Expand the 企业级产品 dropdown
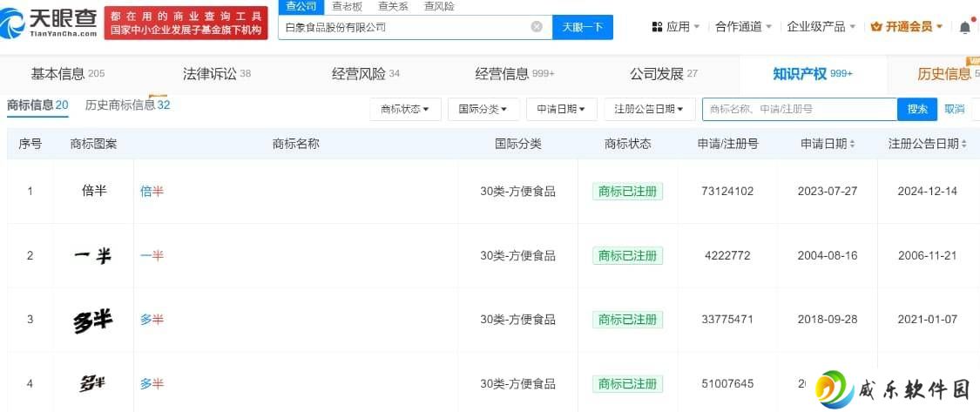 click(821, 27)
